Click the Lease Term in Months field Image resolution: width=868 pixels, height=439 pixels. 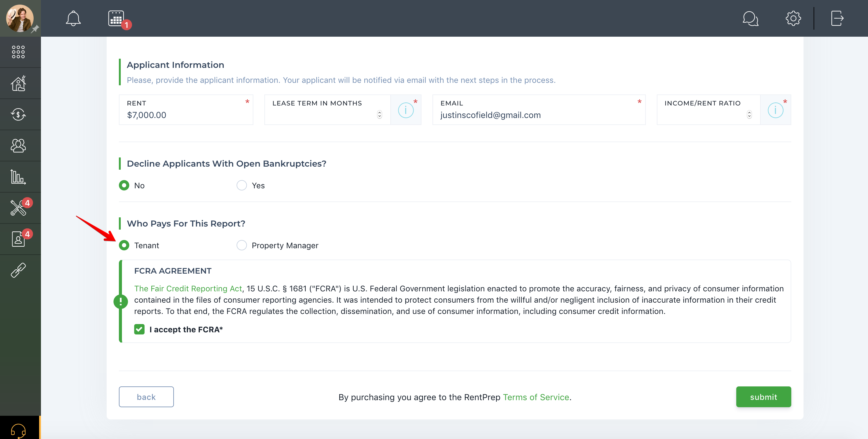click(328, 110)
